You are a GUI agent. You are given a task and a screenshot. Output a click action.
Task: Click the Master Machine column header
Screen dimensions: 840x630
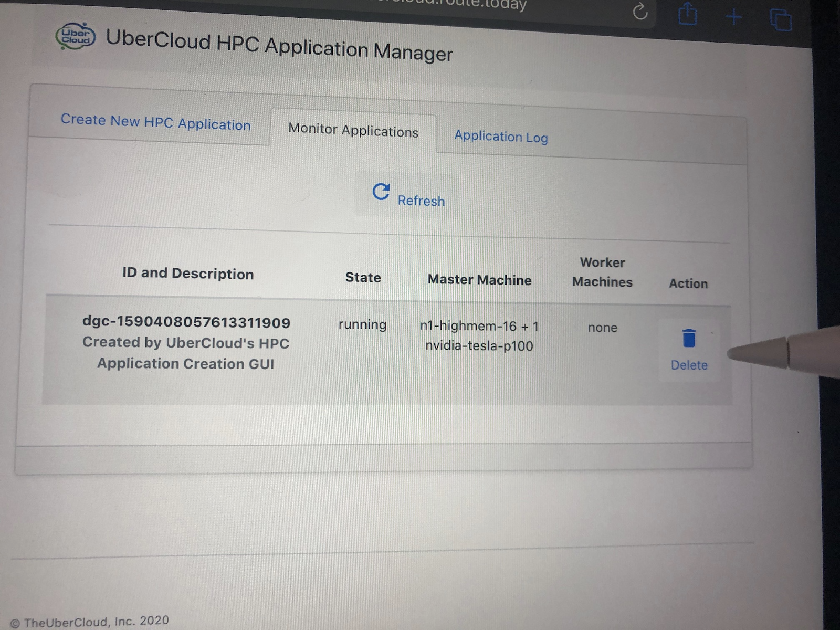point(479,280)
